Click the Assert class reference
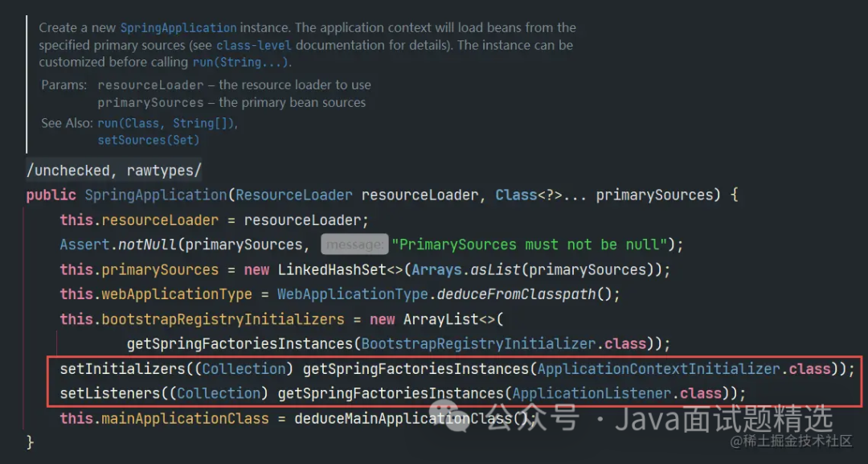 (x=84, y=244)
